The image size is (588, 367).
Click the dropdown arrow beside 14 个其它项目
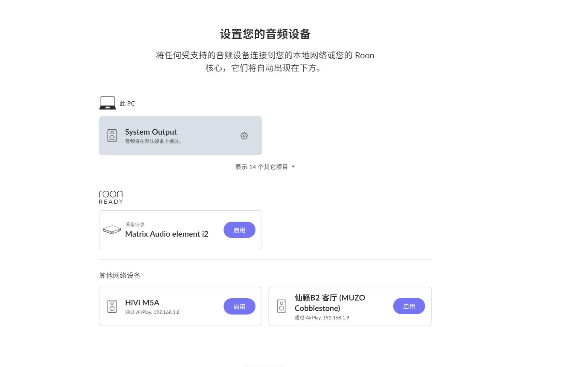(x=293, y=167)
